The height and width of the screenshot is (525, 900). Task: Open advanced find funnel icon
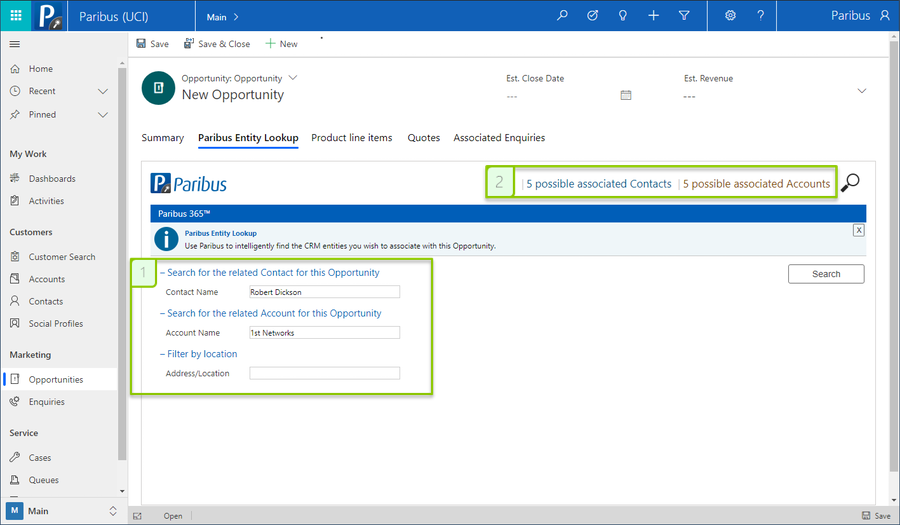pyautogui.click(x=684, y=15)
